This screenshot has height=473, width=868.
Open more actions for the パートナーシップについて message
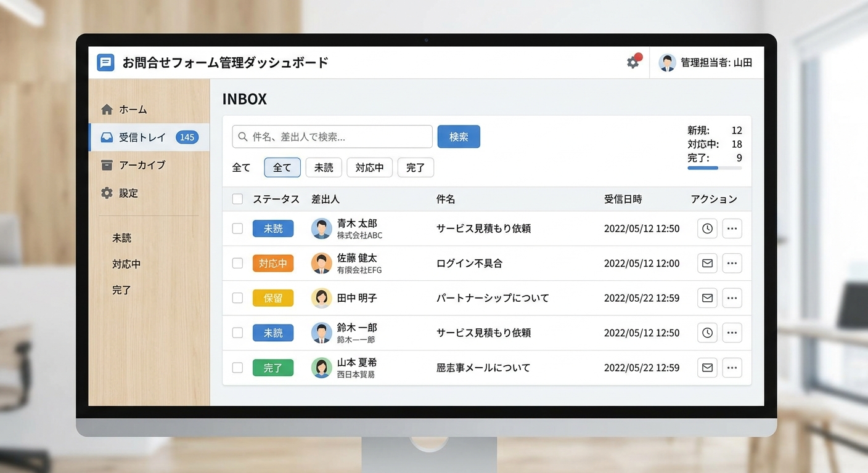(x=732, y=297)
